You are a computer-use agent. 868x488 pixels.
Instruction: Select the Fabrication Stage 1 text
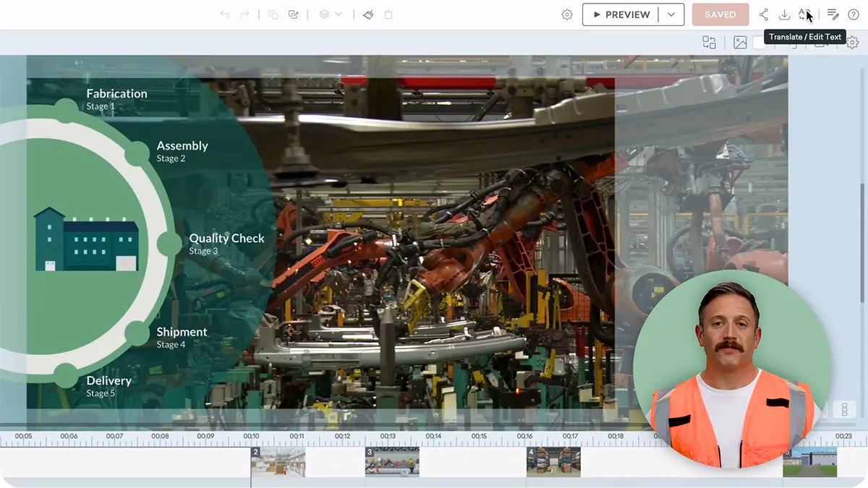click(x=116, y=99)
